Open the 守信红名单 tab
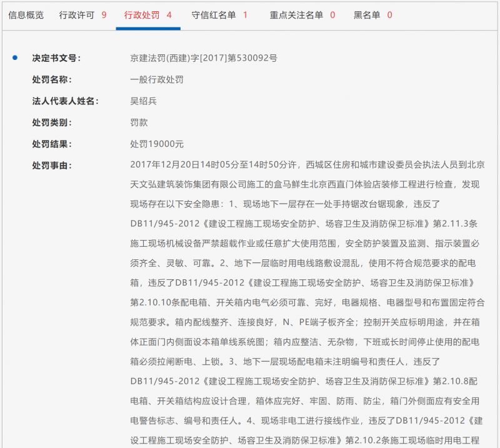Viewport: 500px width, 448px height. tap(219, 15)
